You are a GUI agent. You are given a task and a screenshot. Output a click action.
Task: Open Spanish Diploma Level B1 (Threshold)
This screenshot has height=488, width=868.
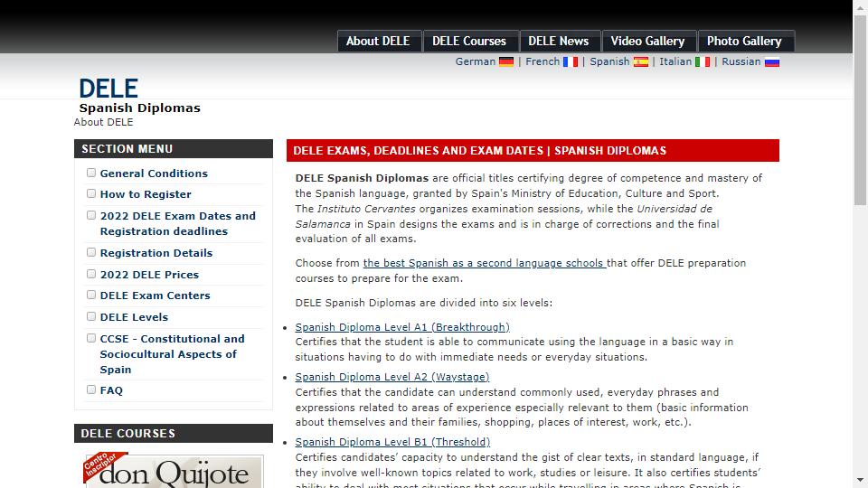(x=392, y=442)
